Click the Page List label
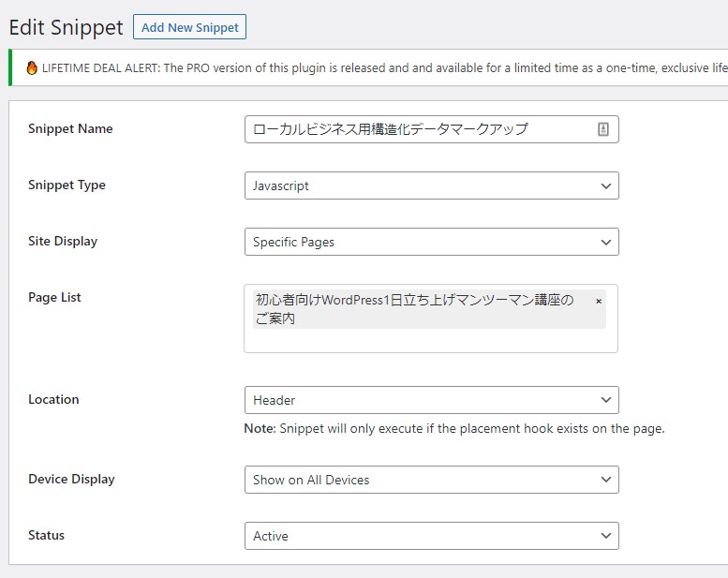The image size is (728, 578). tap(54, 298)
